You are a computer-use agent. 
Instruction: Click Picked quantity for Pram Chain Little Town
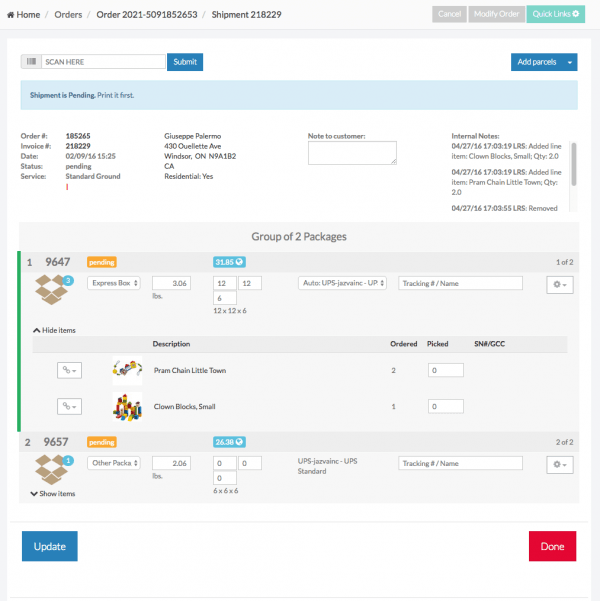point(445,370)
